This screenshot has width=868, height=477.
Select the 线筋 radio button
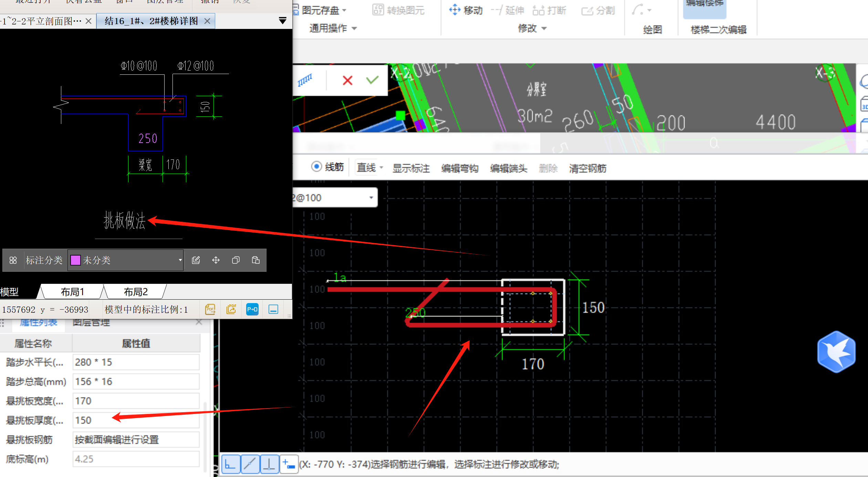(316, 167)
